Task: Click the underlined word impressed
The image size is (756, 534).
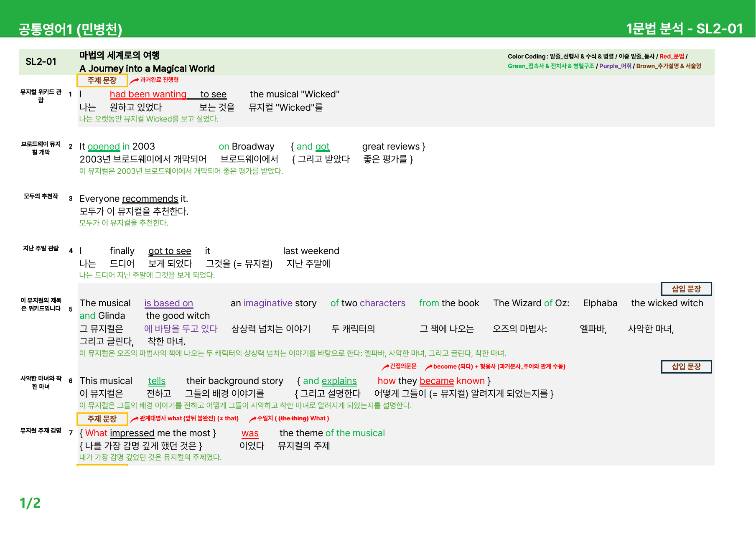Action: (132, 433)
